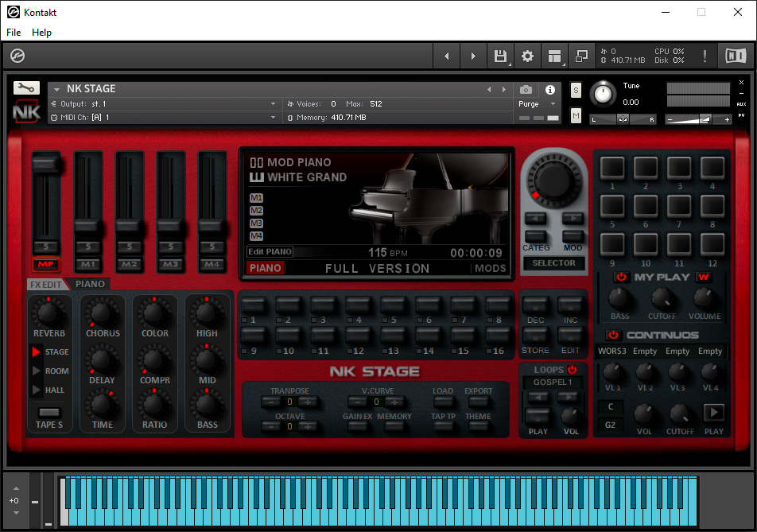Click the CHORUS knob
This screenshot has height=532, width=757.
[x=102, y=313]
